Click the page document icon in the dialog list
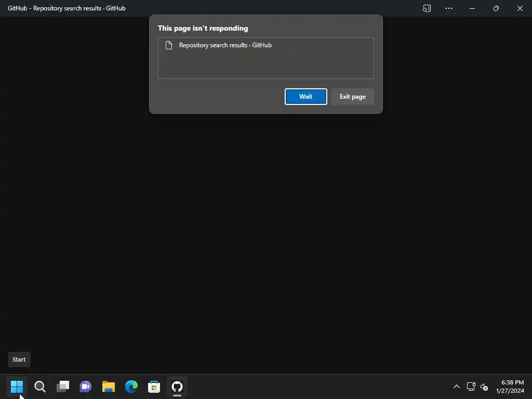532x399 pixels. click(169, 45)
